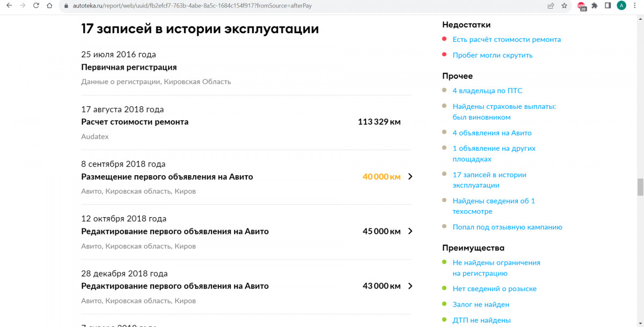
Task: Reload the Autoteka report page
Action: point(36,6)
